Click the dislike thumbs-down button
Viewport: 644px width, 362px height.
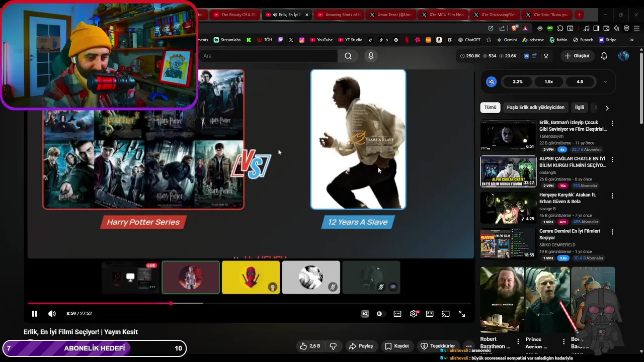[x=333, y=346]
